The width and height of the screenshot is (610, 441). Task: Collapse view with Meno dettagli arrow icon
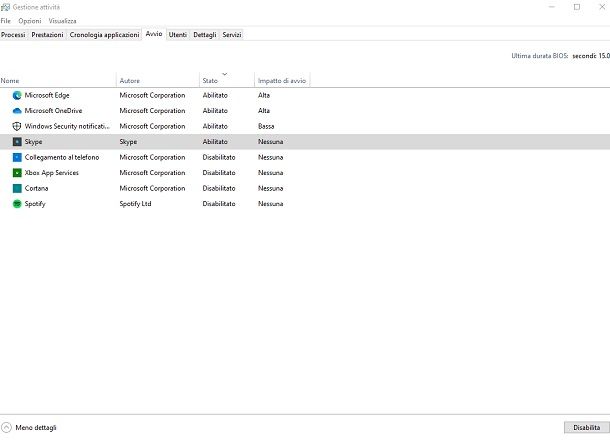[6, 427]
